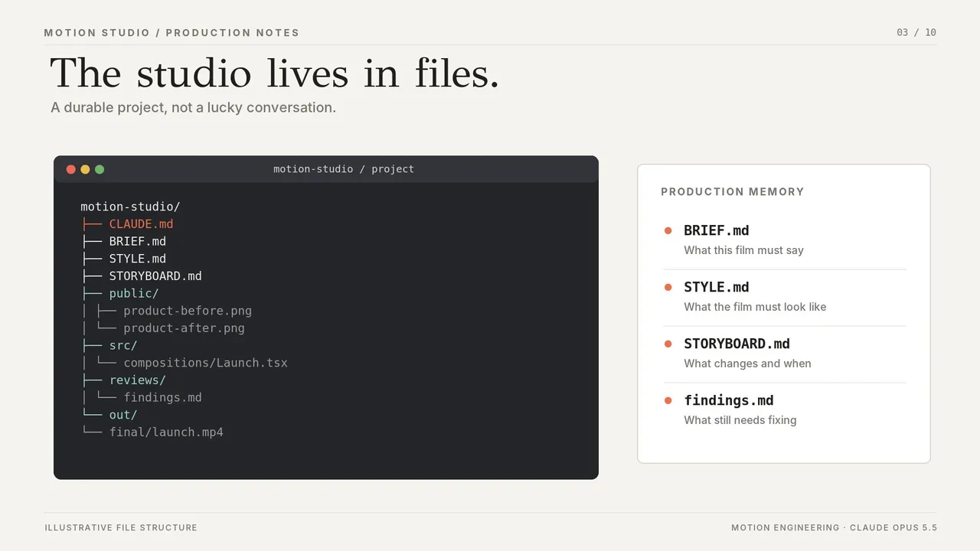Click the green maximize dot on the terminal window
The height and width of the screenshot is (551, 980).
100,169
